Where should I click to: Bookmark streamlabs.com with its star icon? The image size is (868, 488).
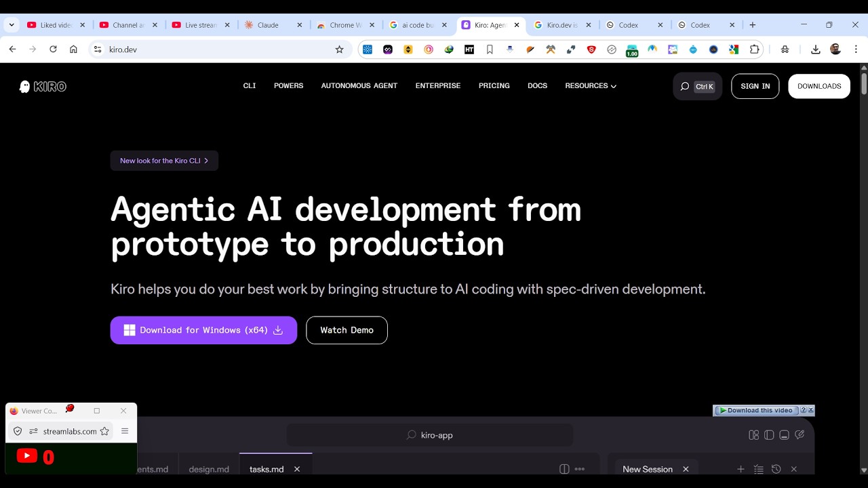104,431
